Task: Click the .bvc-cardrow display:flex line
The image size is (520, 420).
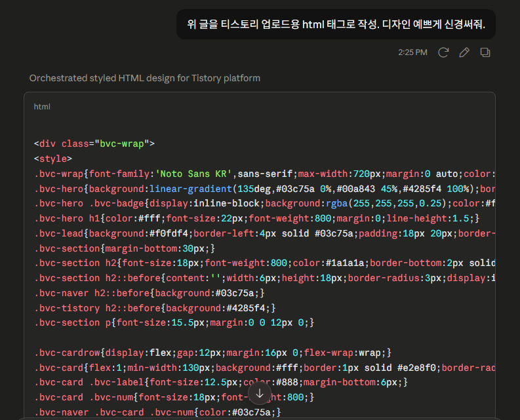Action: pos(212,353)
